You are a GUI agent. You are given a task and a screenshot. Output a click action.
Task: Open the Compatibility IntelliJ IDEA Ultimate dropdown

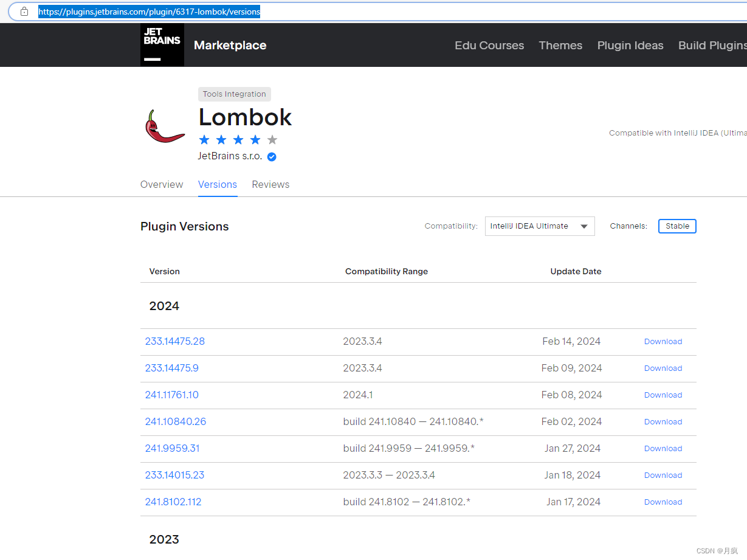click(x=540, y=226)
